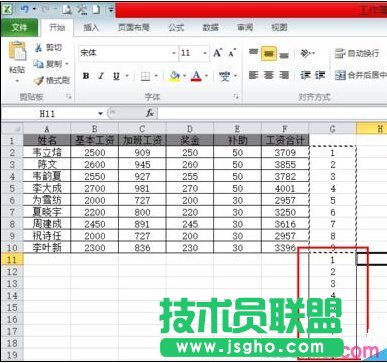Align text left
The image size is (387, 363).
pos(254,75)
